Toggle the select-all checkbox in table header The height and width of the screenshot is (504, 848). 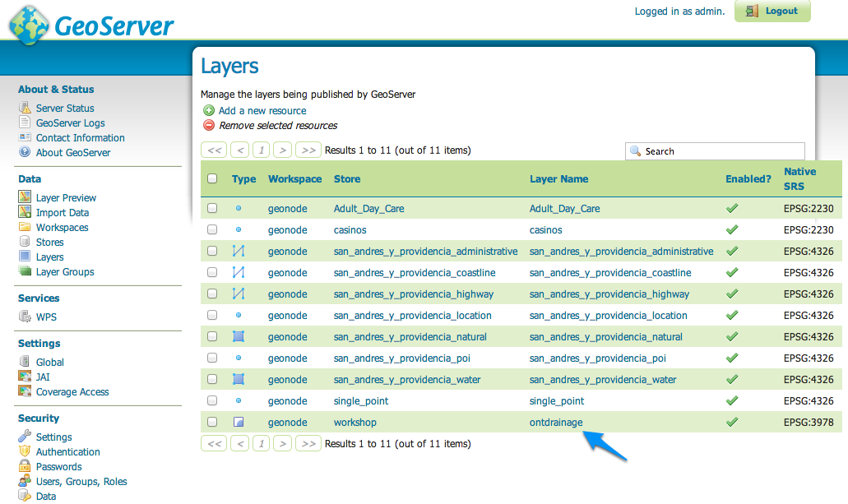pyautogui.click(x=212, y=178)
